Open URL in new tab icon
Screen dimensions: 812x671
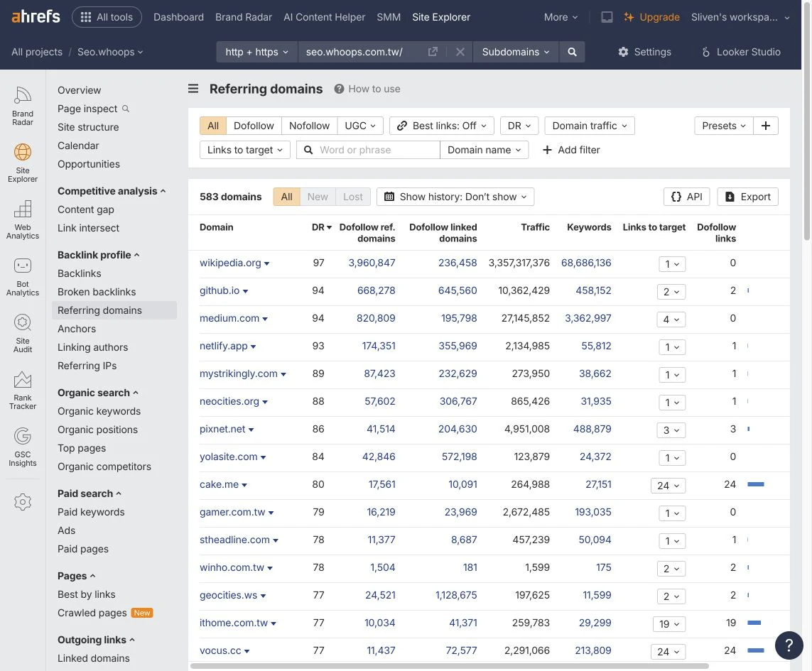click(x=433, y=52)
